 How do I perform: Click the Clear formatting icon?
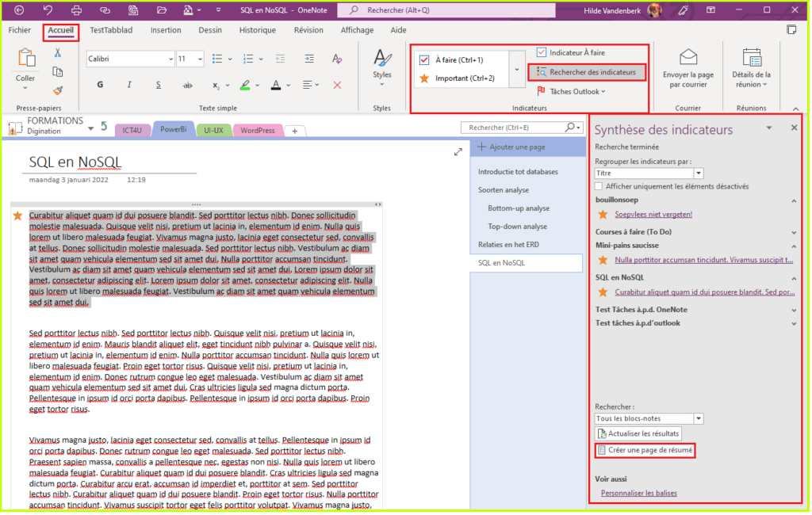click(337, 59)
